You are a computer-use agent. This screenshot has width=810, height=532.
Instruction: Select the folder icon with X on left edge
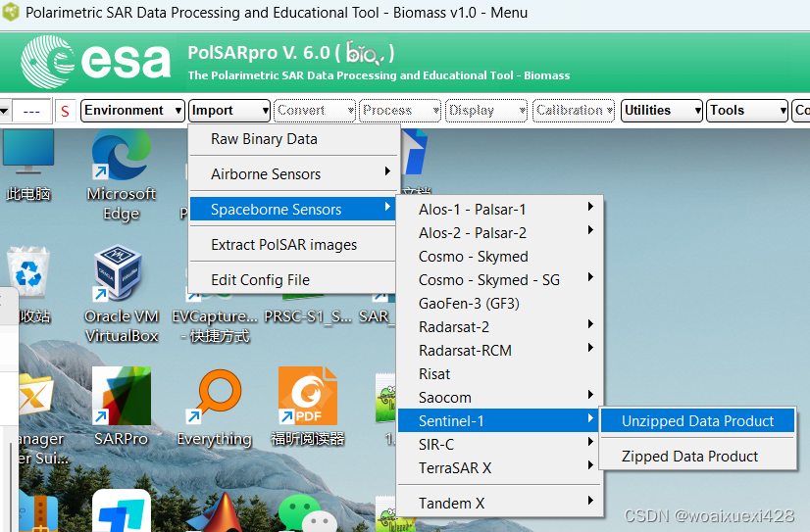35,396
